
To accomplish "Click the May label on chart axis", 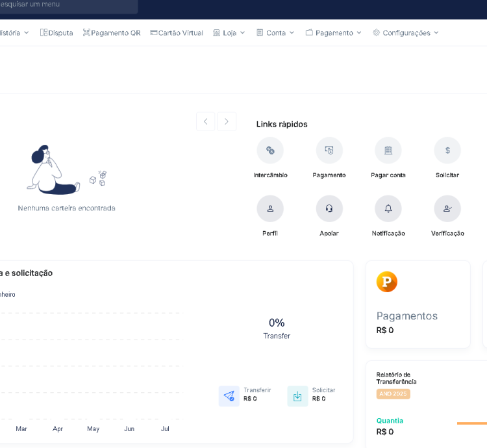I will pyautogui.click(x=93, y=429).
